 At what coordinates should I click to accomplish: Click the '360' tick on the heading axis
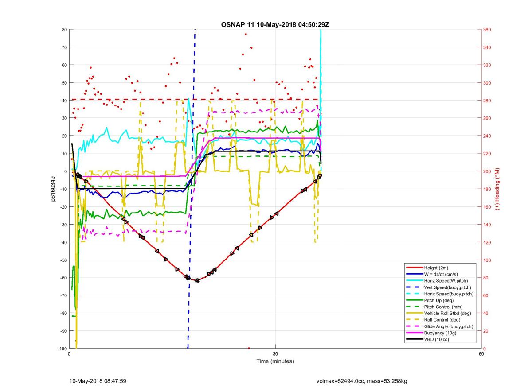[x=488, y=30]
